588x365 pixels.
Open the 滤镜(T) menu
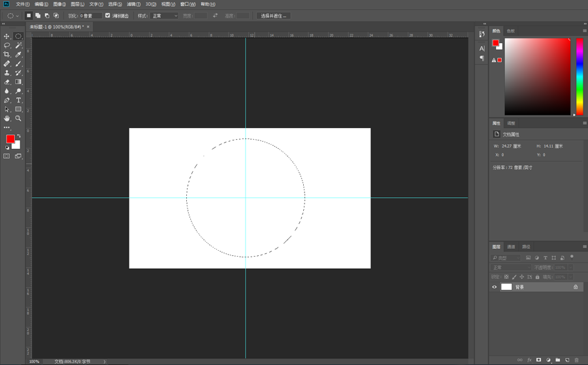pyautogui.click(x=133, y=4)
